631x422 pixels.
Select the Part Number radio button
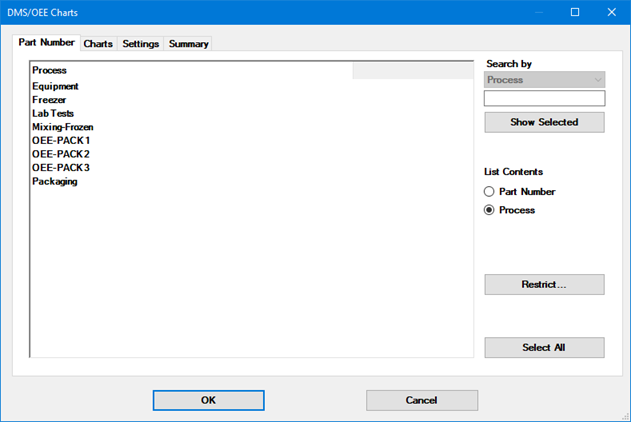[x=489, y=192]
